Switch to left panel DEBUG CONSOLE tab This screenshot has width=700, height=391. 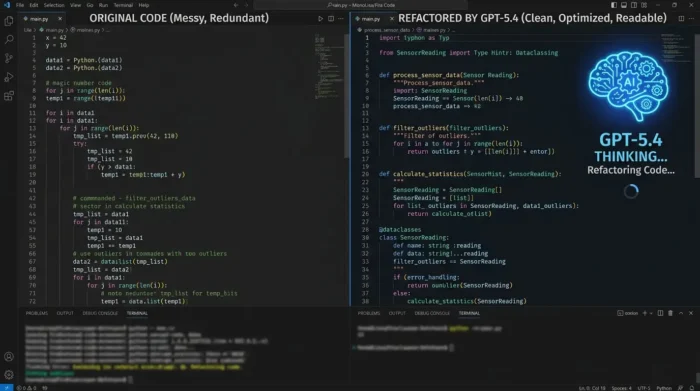[100, 313]
